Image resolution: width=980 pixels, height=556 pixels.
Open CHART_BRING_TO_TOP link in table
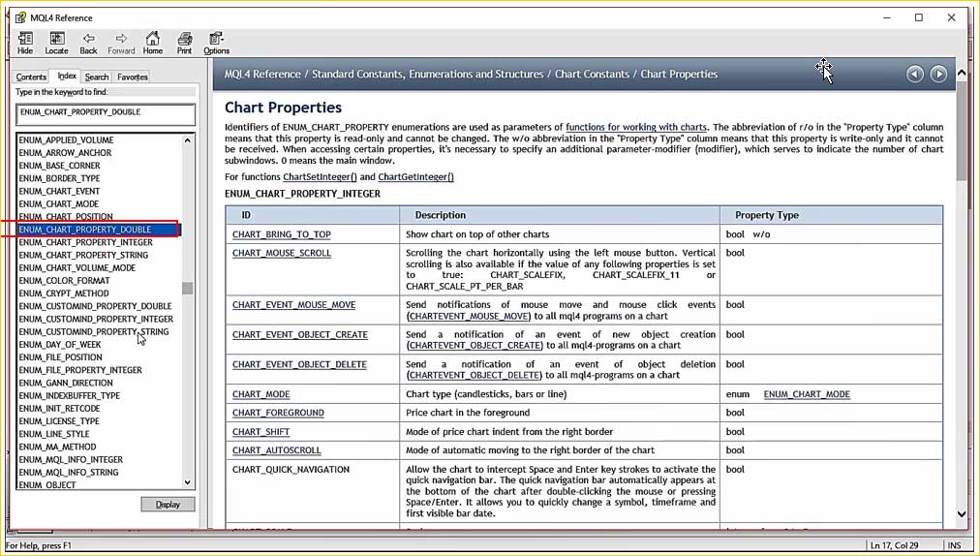point(282,234)
